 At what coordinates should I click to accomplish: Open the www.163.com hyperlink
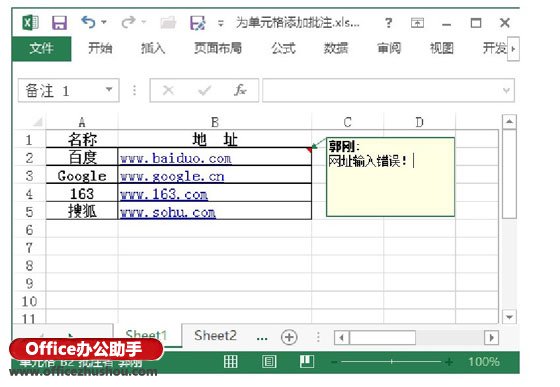[x=164, y=194]
